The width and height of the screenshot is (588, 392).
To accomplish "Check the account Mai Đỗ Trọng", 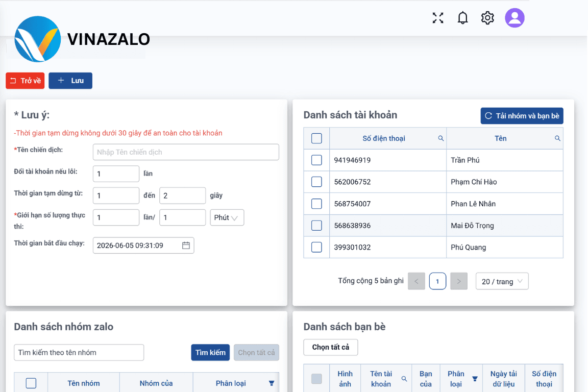I will (x=316, y=226).
